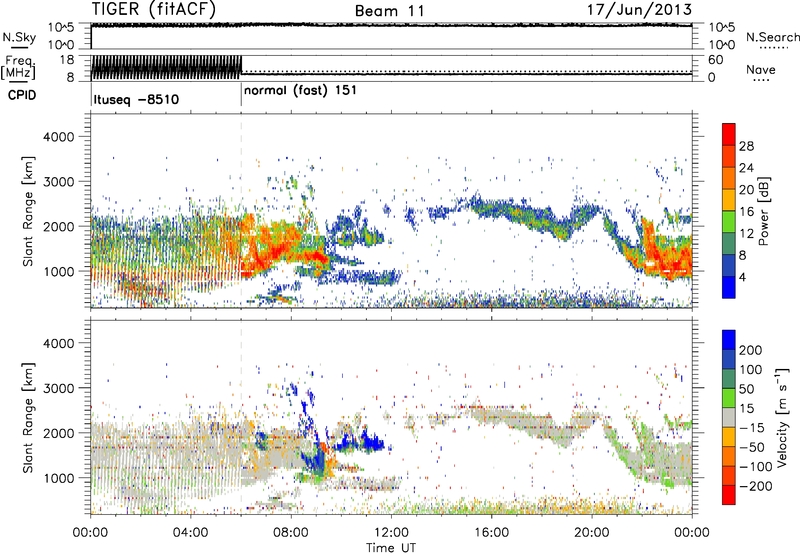
Task: Pick the red bottom segment of Velocity color bar
Action: (729, 495)
